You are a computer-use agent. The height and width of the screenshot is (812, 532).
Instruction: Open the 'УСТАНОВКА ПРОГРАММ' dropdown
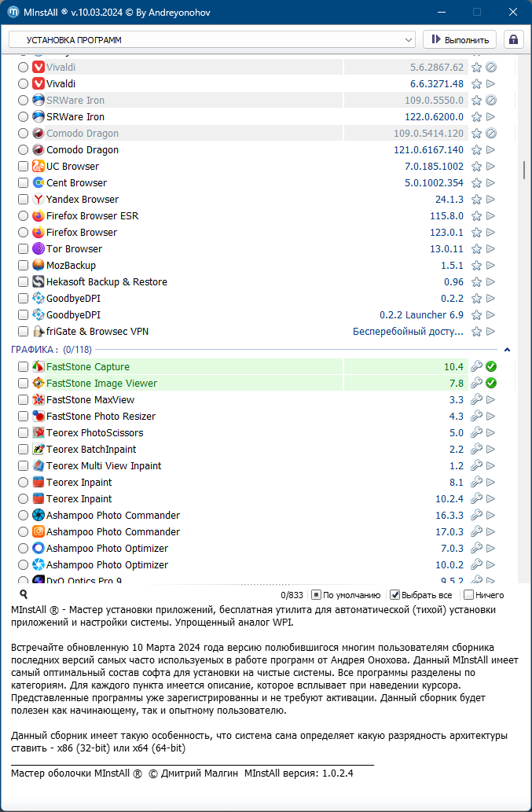tap(212, 39)
